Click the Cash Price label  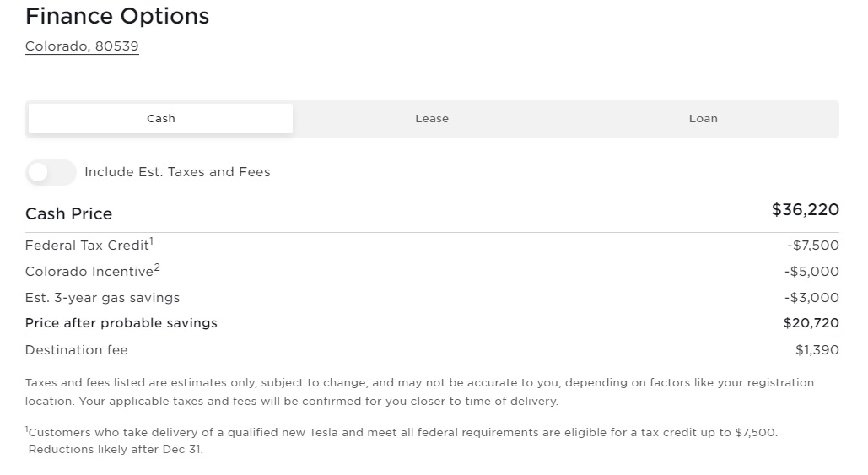[68, 213]
